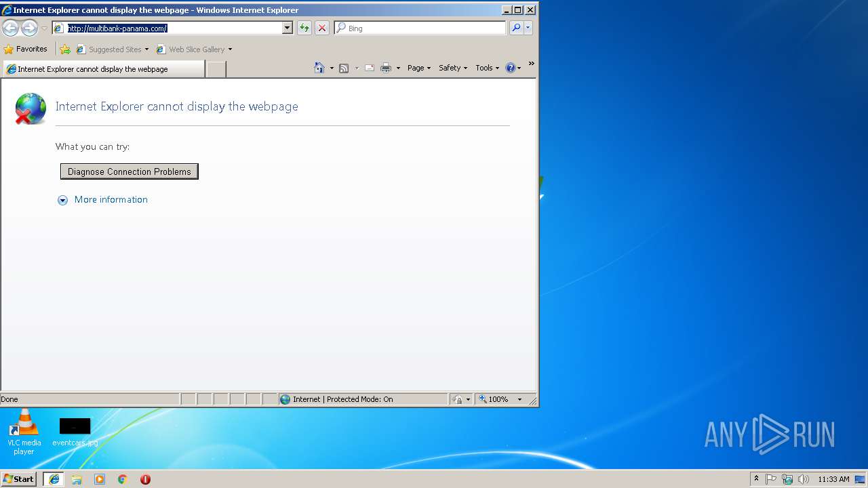Expand More information section
The width and height of the screenshot is (868, 488).
pyautogui.click(x=102, y=199)
